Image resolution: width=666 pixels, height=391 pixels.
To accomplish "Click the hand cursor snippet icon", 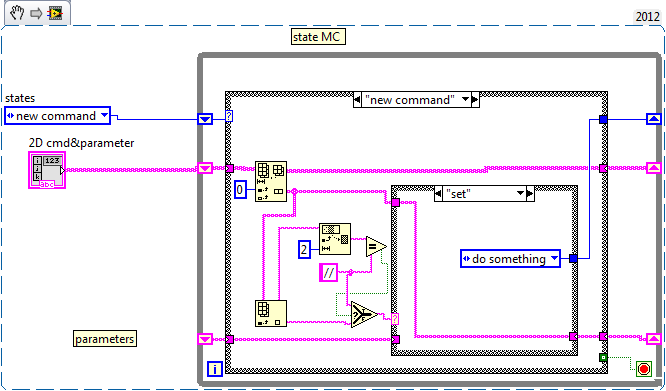I will [x=17, y=13].
